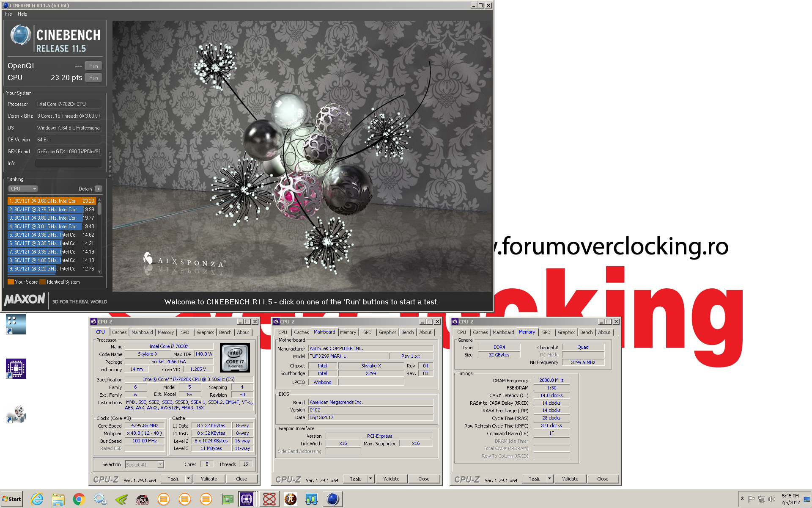Launch Google Chrome from the taskbar
The width and height of the screenshot is (812, 508).
[79, 499]
